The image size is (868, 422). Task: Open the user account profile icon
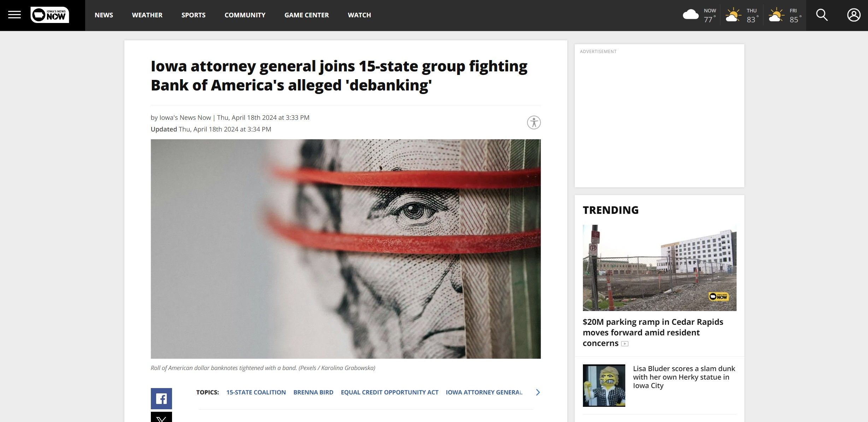point(854,15)
